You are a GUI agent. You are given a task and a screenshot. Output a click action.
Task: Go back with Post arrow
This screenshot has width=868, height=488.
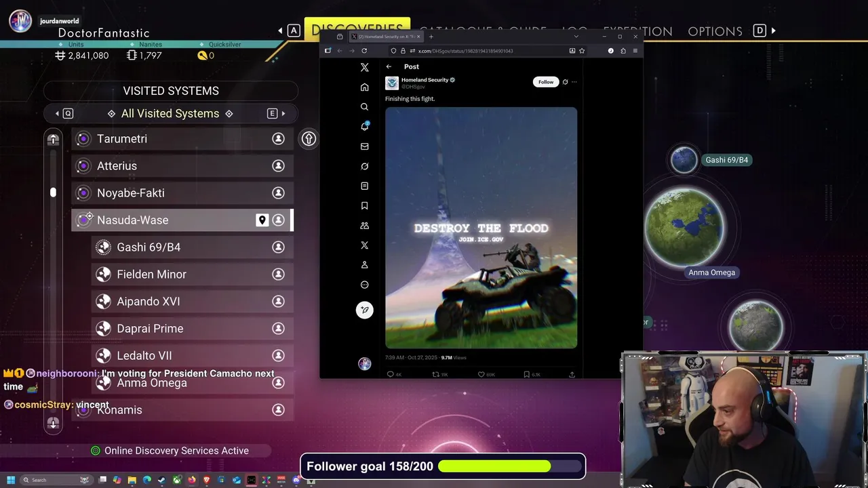(389, 66)
